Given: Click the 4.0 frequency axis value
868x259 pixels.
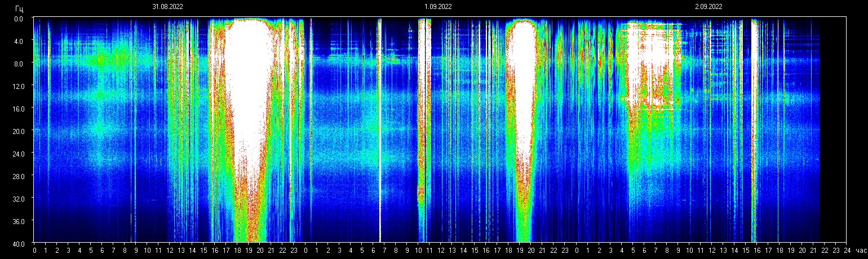Looking at the screenshot, I should [x=19, y=41].
